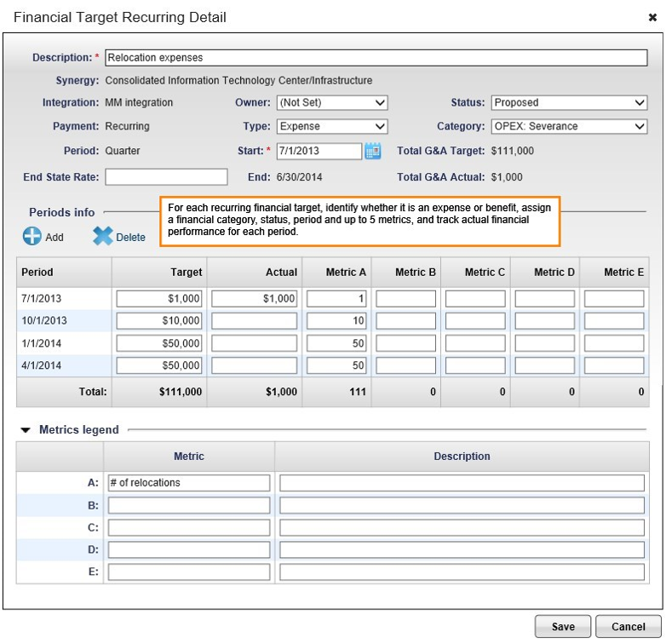Screen dimensions: 666x644
Task: Click the Cancel button
Action: (x=628, y=626)
